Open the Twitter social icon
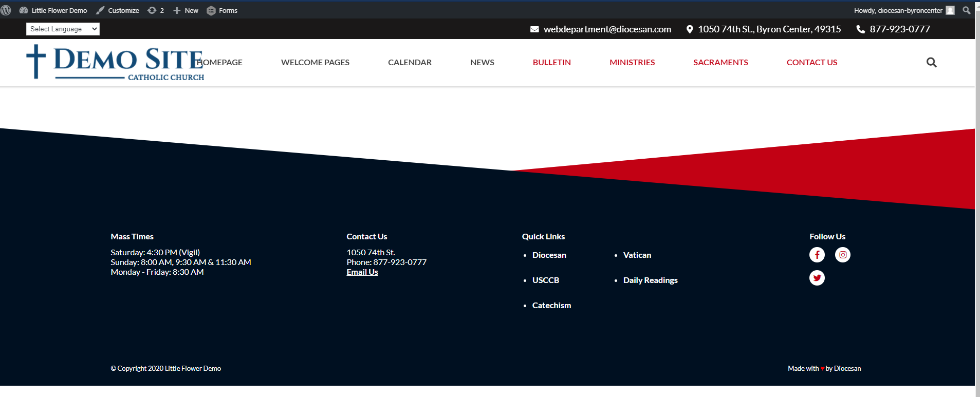The width and height of the screenshot is (980, 397). pos(817,278)
